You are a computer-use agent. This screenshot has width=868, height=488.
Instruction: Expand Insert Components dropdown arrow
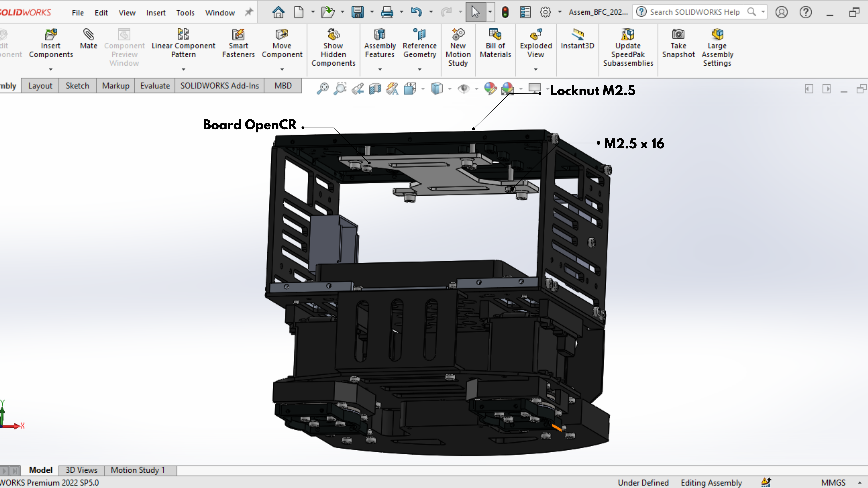(x=50, y=69)
